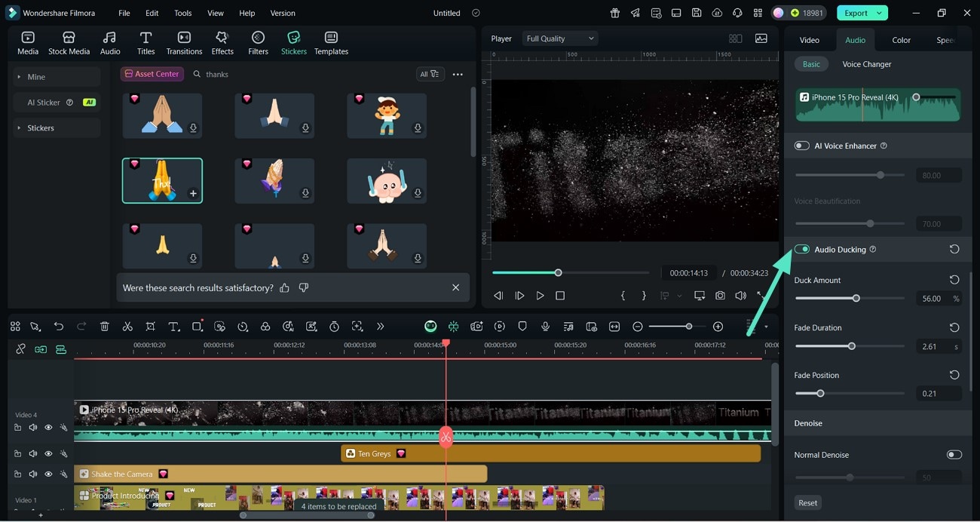Open the Titles tab
Viewport: 980px width, 522px height.
(146, 43)
